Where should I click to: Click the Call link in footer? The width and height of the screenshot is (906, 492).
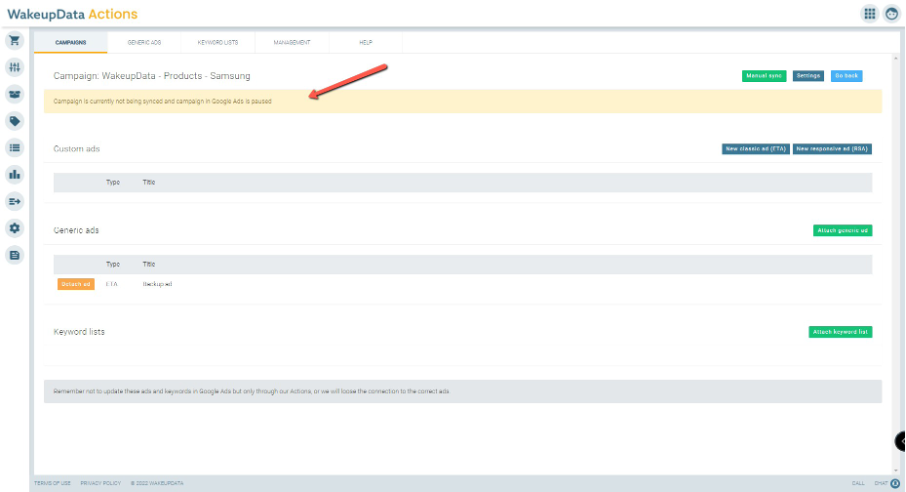point(858,483)
